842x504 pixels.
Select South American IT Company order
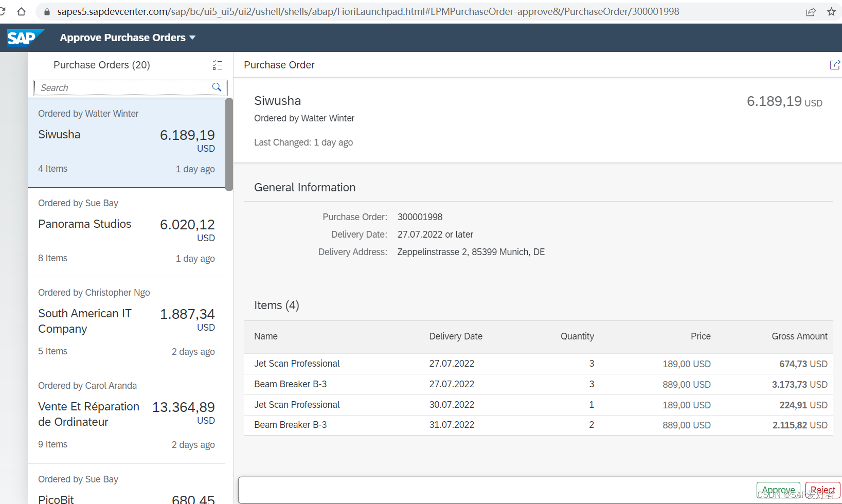(127, 324)
